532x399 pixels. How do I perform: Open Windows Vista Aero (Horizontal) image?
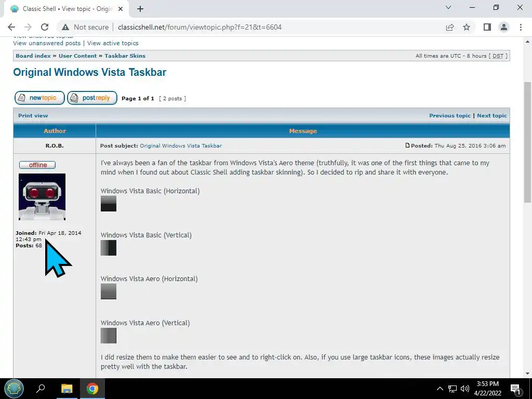[109, 291]
